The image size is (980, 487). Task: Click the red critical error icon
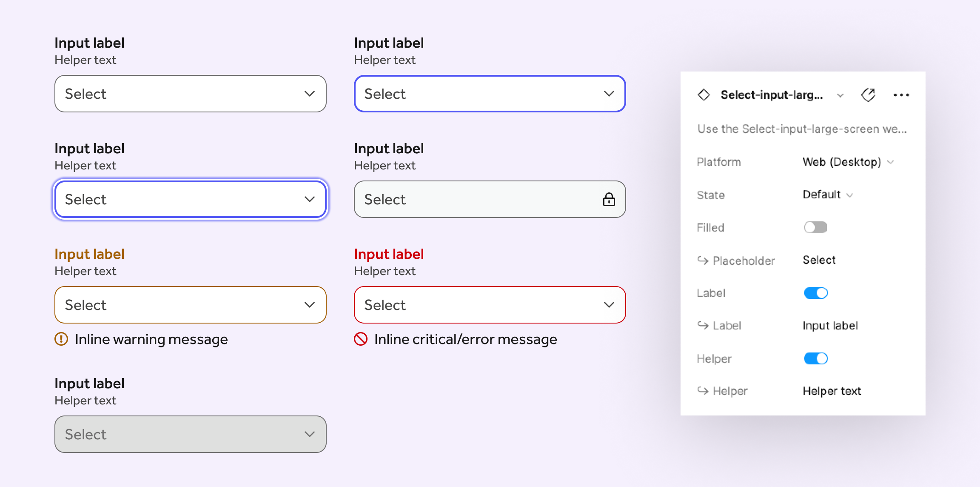pos(361,339)
